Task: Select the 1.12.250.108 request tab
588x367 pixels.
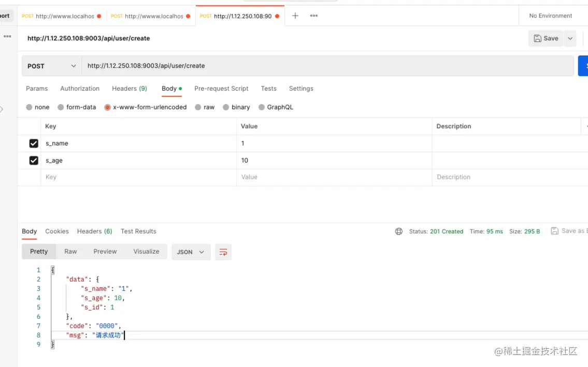Action: tap(240, 16)
